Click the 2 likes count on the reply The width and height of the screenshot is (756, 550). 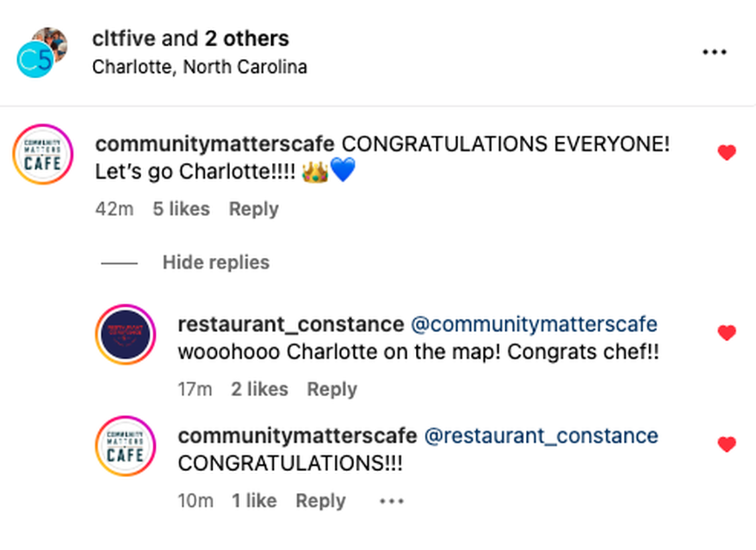pyautogui.click(x=259, y=389)
